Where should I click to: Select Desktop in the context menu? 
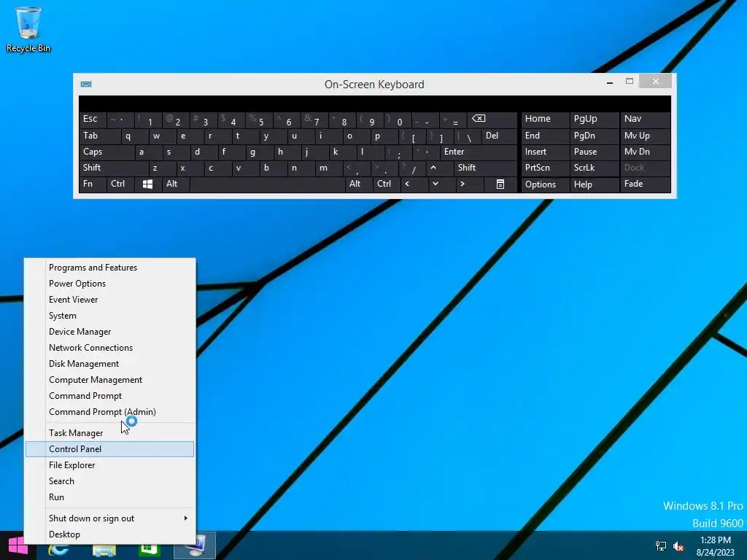[x=109, y=534]
